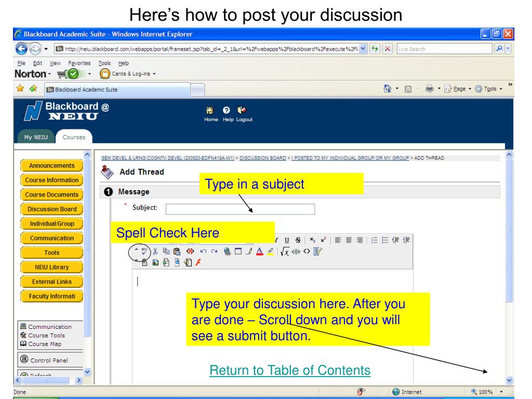This screenshot has width=532, height=399.
Task: Open the IE Page dropdown menu
Action: pos(458,89)
